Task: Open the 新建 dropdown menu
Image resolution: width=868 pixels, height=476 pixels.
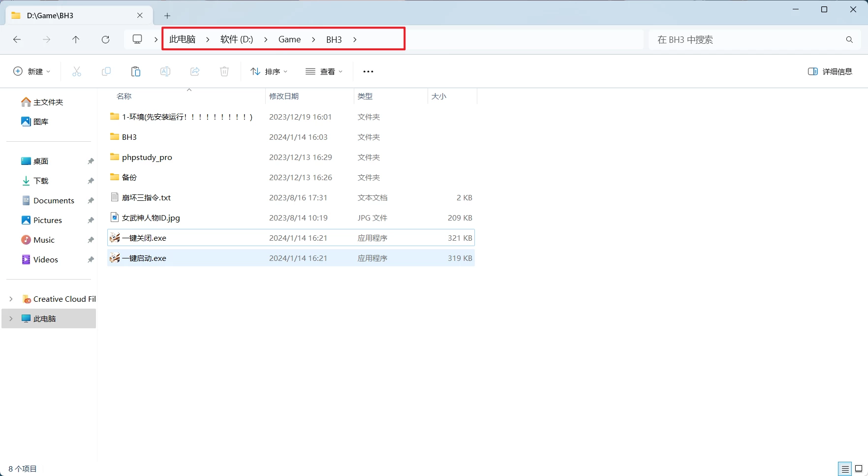Action: point(31,71)
